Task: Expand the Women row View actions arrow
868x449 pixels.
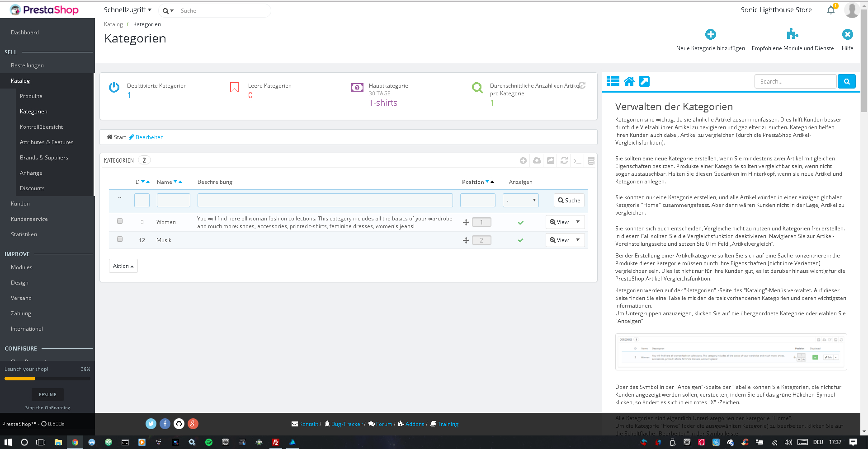Action: [x=578, y=222]
